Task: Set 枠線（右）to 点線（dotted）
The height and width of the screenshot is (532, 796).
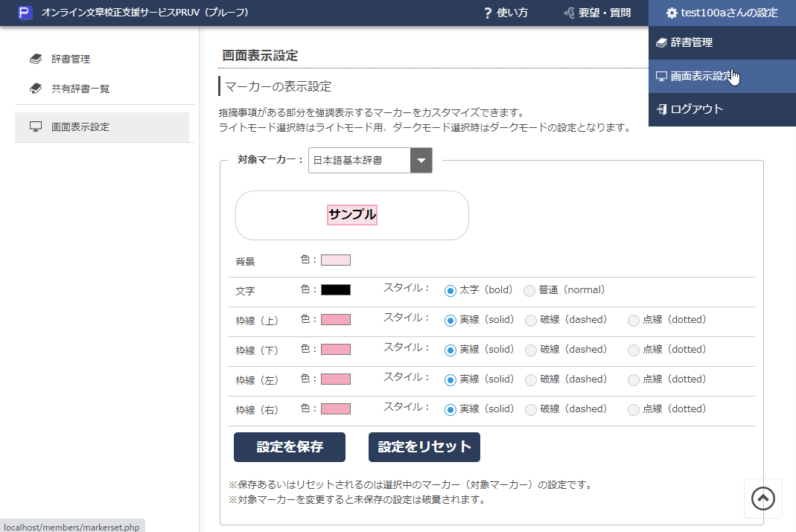Action: [x=634, y=408]
